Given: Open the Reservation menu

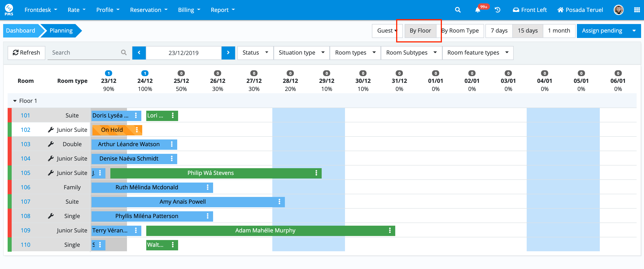Looking at the screenshot, I should point(148,10).
